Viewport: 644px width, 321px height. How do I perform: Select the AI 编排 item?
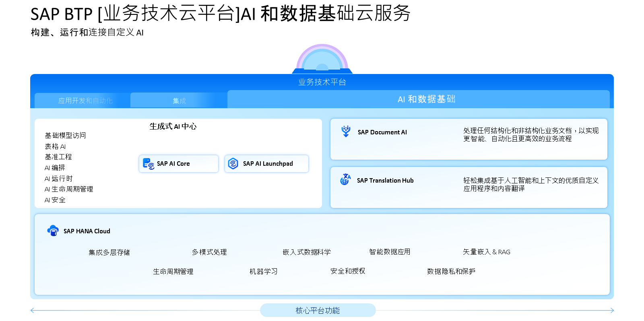pyautogui.click(x=55, y=168)
